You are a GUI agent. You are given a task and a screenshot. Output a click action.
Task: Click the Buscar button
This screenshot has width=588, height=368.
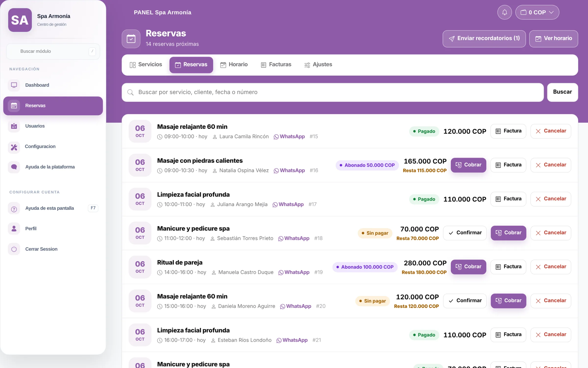click(x=563, y=92)
